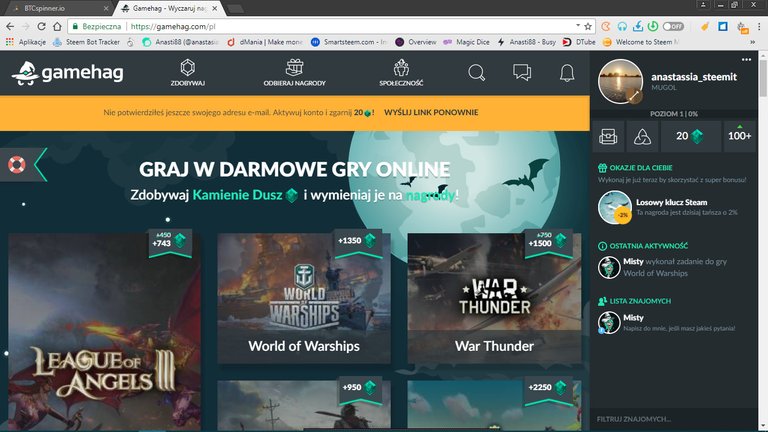Click the anastassia_steemit avatar picture
Image resolution: width=768 pixels, height=432 pixels.
(x=621, y=81)
